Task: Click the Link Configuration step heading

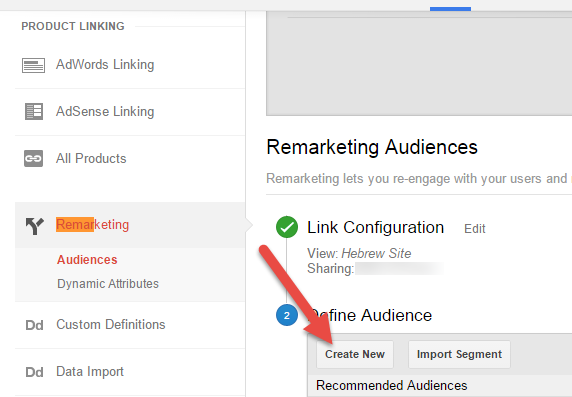Action: [376, 227]
